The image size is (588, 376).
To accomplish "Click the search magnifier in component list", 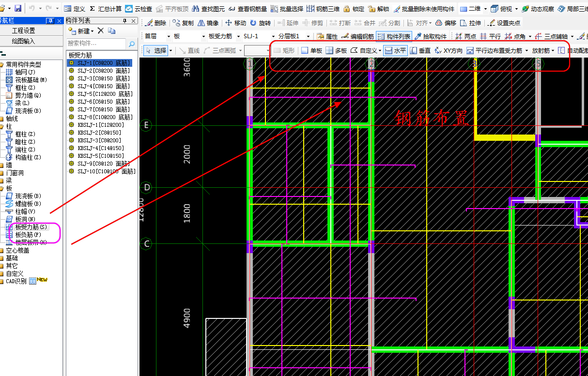I will [131, 44].
